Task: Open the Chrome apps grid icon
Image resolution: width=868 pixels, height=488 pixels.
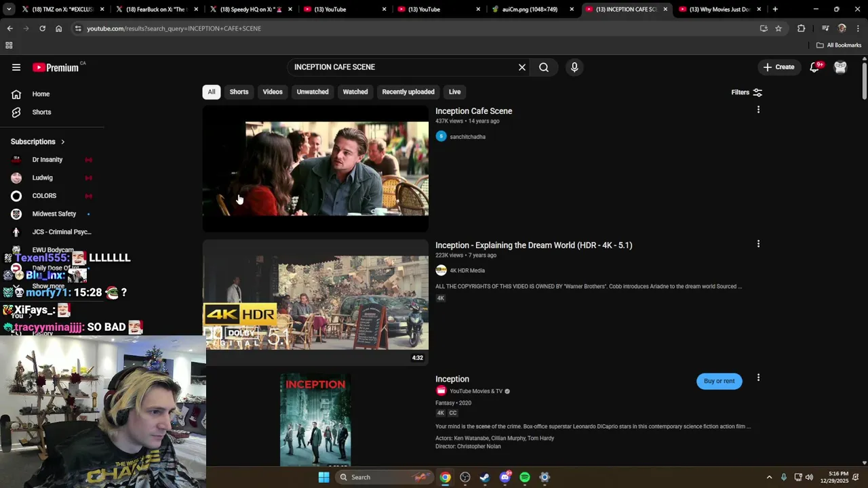Action: tap(9, 45)
